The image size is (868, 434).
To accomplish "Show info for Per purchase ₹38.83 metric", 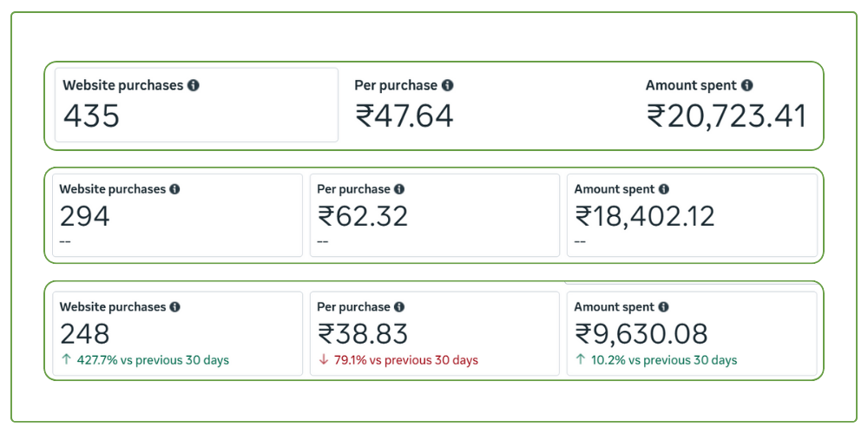I will (399, 307).
